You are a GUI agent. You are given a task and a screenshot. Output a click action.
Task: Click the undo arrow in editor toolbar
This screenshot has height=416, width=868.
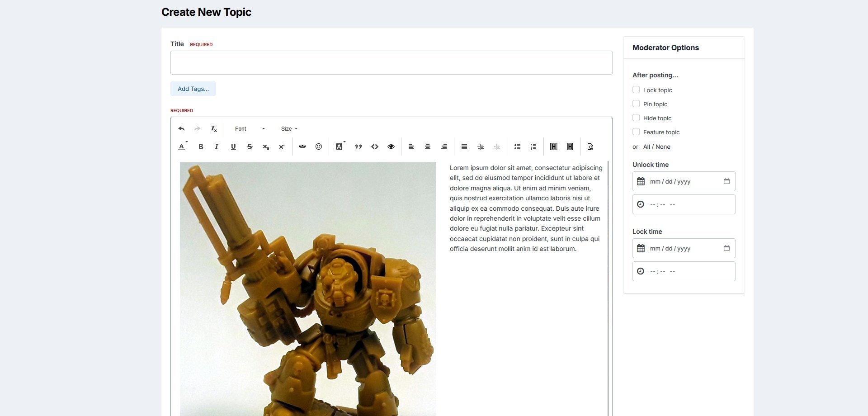181,129
